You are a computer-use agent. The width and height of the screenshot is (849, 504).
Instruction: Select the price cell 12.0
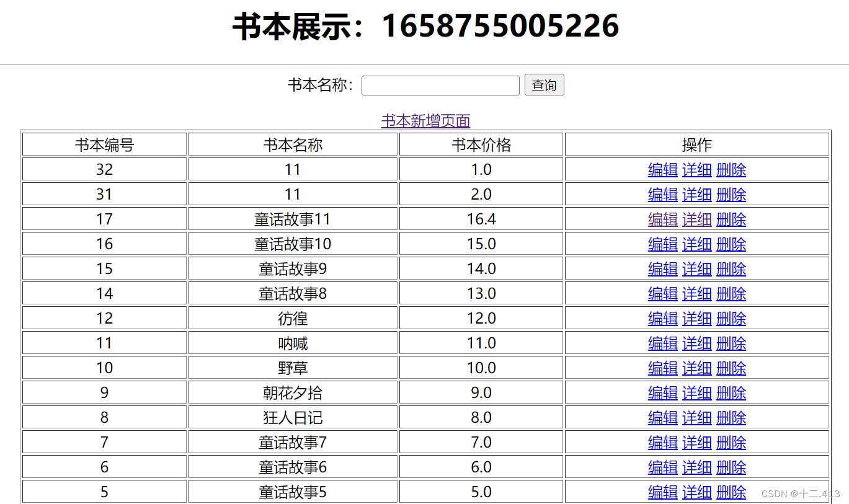pyautogui.click(x=481, y=318)
